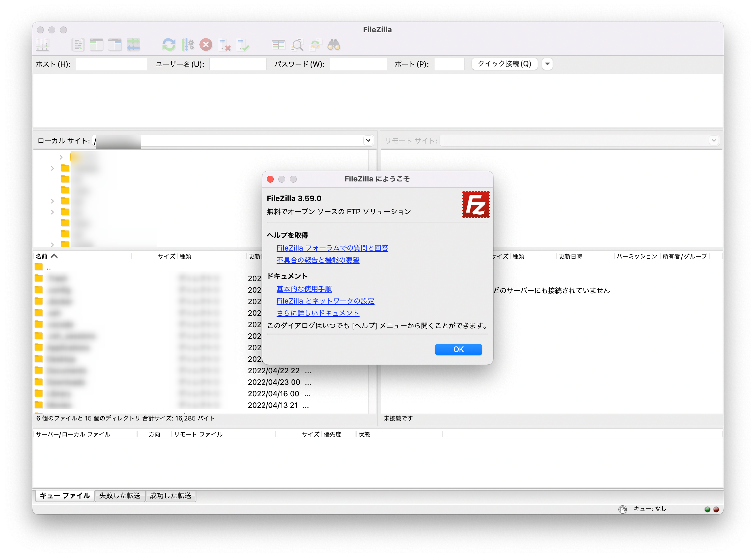
Task: Click the disconnect from server icon
Action: [224, 45]
